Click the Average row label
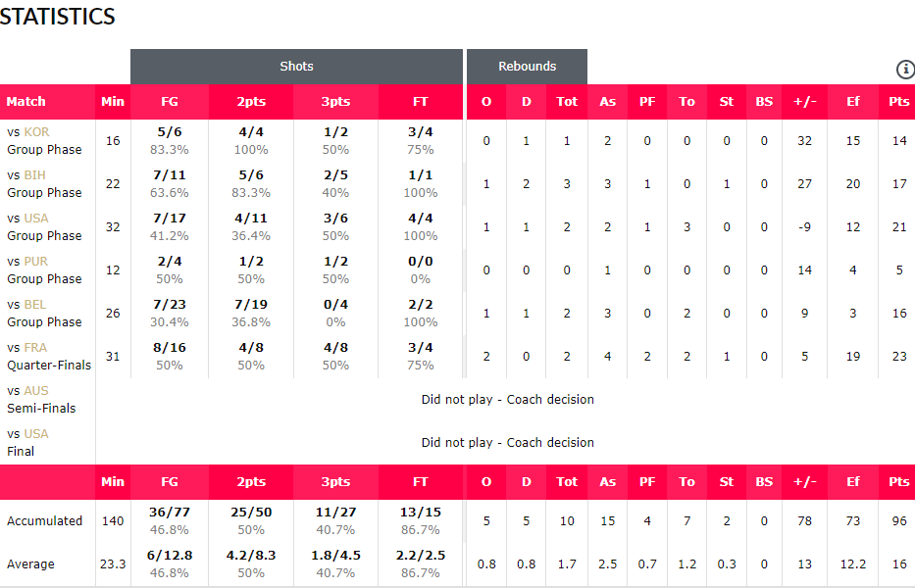915x588 pixels. click(x=30, y=564)
